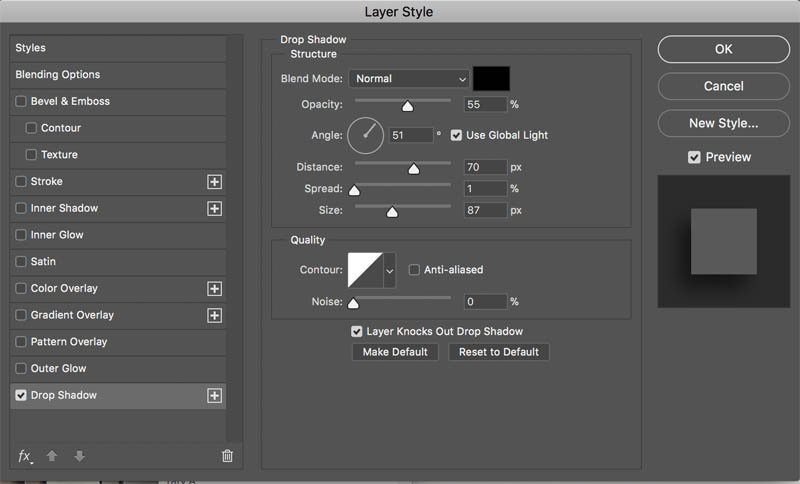Click the Make Default button
The width and height of the screenshot is (800, 484).
(x=395, y=352)
